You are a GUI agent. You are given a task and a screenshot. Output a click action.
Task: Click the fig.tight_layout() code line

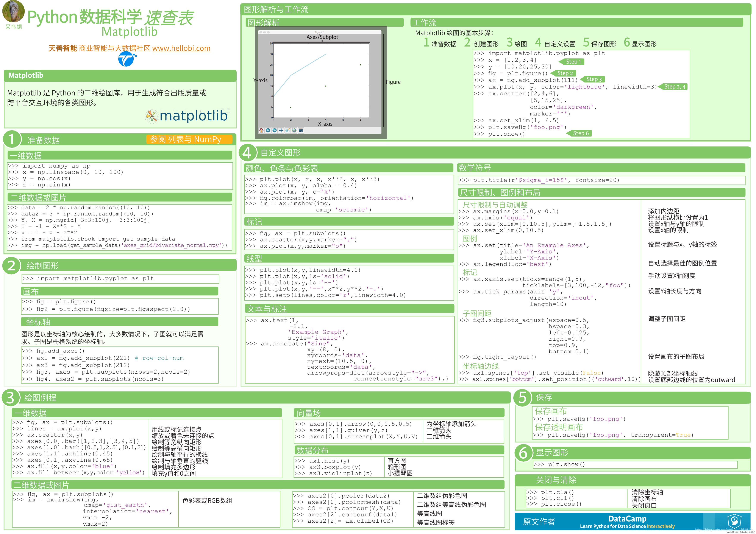tap(497, 357)
